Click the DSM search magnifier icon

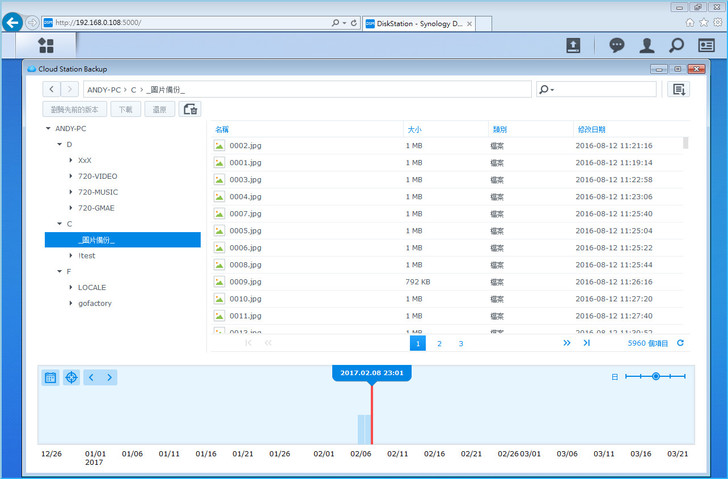point(677,45)
